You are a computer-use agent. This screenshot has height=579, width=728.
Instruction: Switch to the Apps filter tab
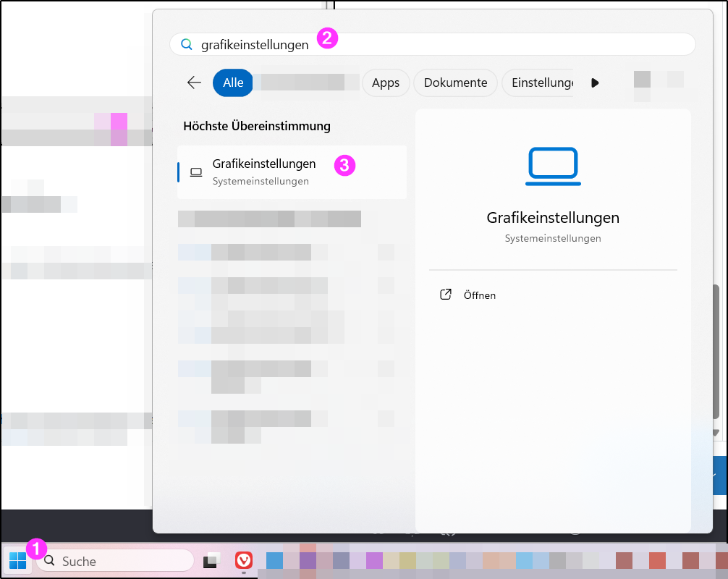click(386, 83)
